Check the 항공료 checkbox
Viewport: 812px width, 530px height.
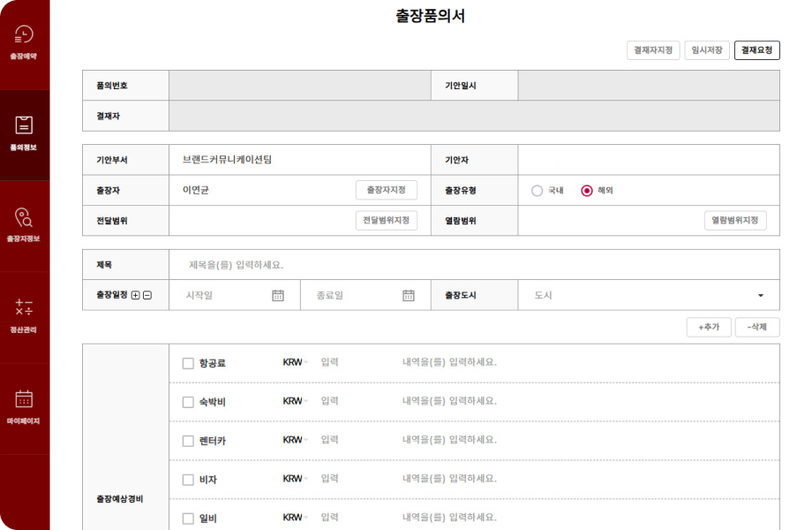coord(188,363)
